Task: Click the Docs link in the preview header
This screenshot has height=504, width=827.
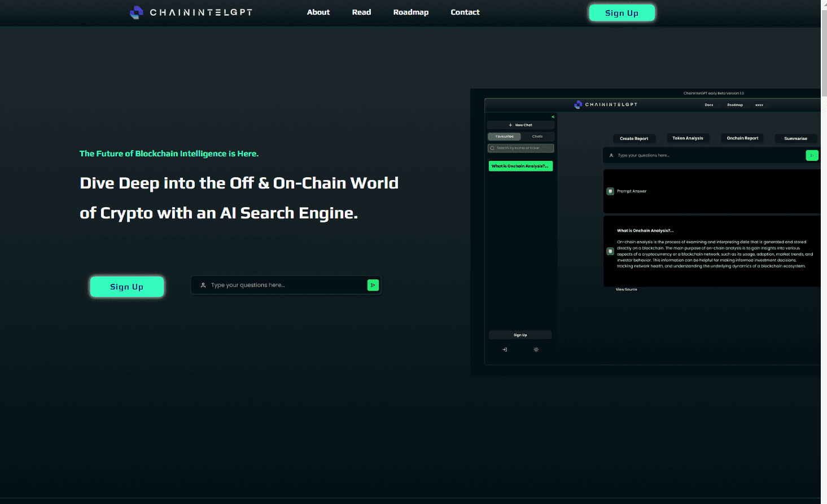Action: pyautogui.click(x=709, y=105)
